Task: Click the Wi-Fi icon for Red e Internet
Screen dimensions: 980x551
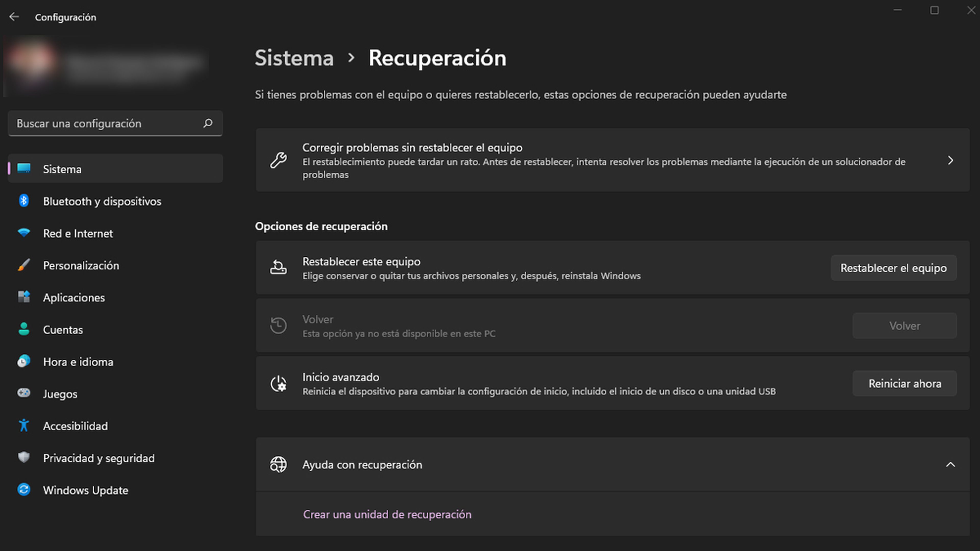Action: click(x=23, y=232)
